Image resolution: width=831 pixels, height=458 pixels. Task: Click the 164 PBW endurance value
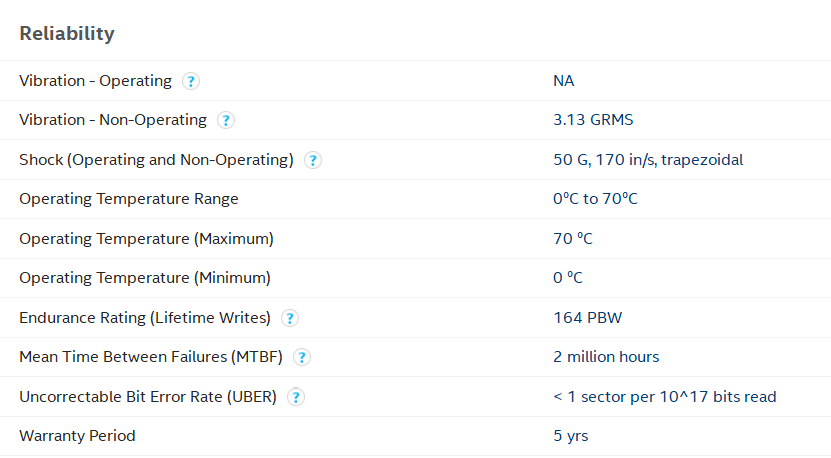[588, 318]
